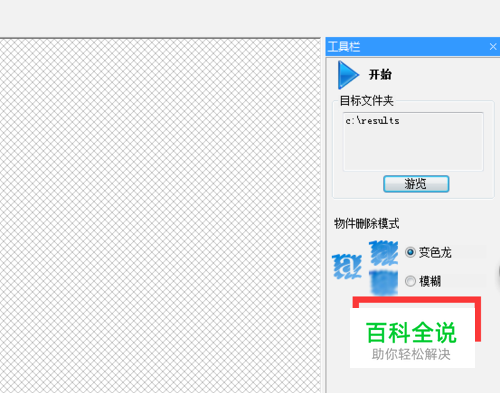Click the blur mode preview thumbnail

pyautogui.click(x=384, y=282)
